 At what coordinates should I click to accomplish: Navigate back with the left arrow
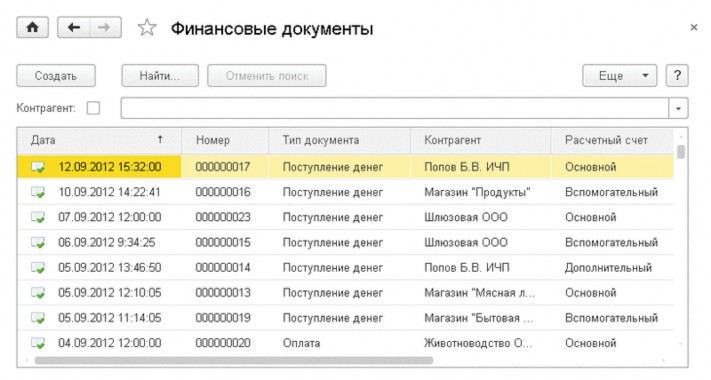click(x=73, y=28)
